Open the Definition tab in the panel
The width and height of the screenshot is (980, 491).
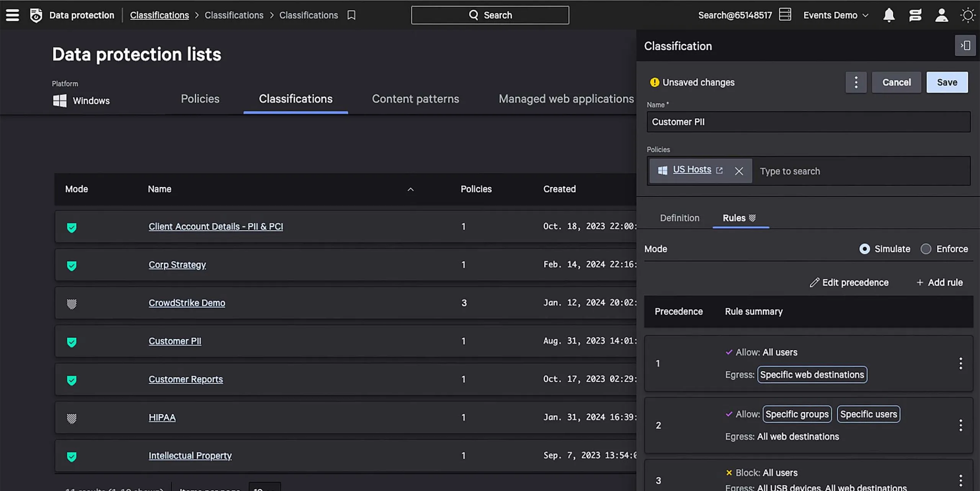[x=679, y=218]
